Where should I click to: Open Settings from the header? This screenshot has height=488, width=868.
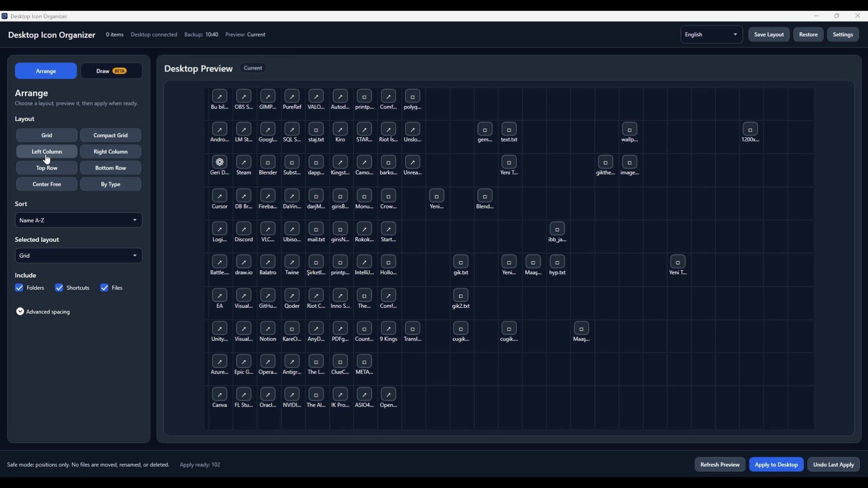coord(844,35)
